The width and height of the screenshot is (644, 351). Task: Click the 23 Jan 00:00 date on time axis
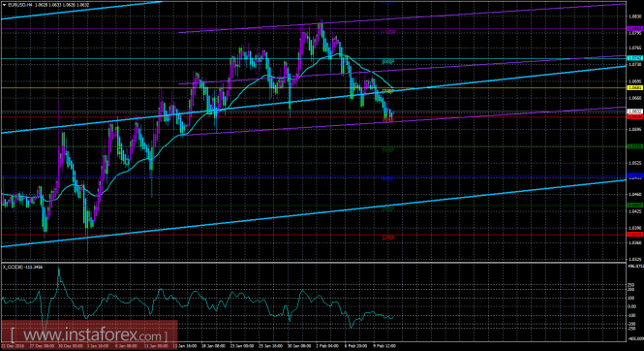tap(241, 346)
